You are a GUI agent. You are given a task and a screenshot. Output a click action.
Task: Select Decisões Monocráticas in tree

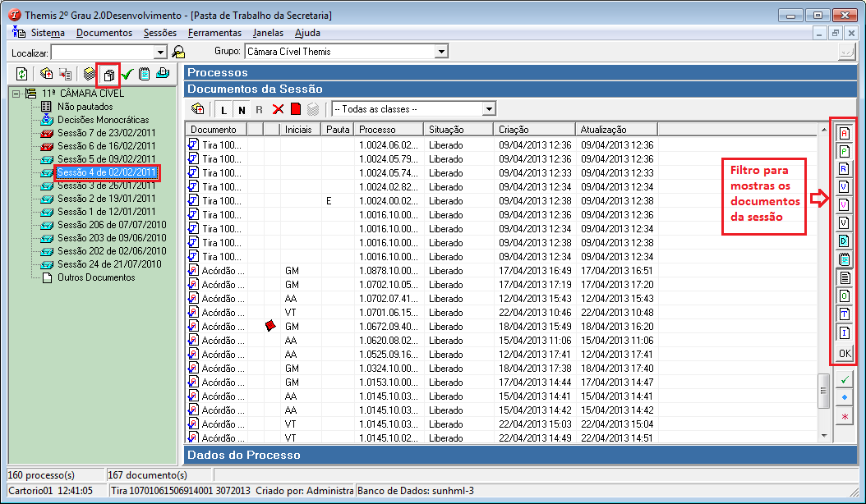(104, 120)
